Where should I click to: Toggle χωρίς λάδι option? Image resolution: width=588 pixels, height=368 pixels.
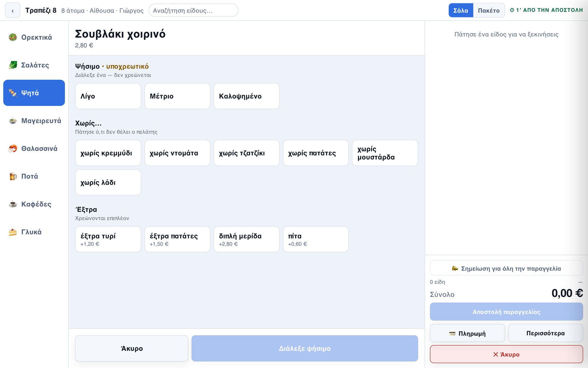[x=108, y=183]
